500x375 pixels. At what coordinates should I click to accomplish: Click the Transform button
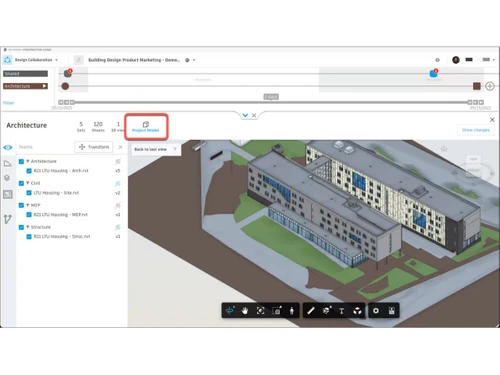[x=94, y=147]
